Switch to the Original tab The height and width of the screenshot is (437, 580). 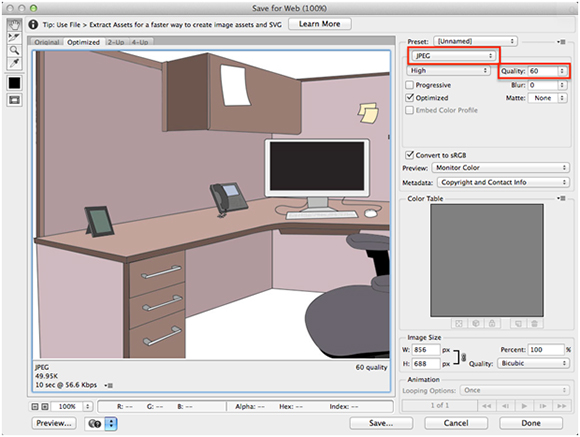tap(47, 42)
